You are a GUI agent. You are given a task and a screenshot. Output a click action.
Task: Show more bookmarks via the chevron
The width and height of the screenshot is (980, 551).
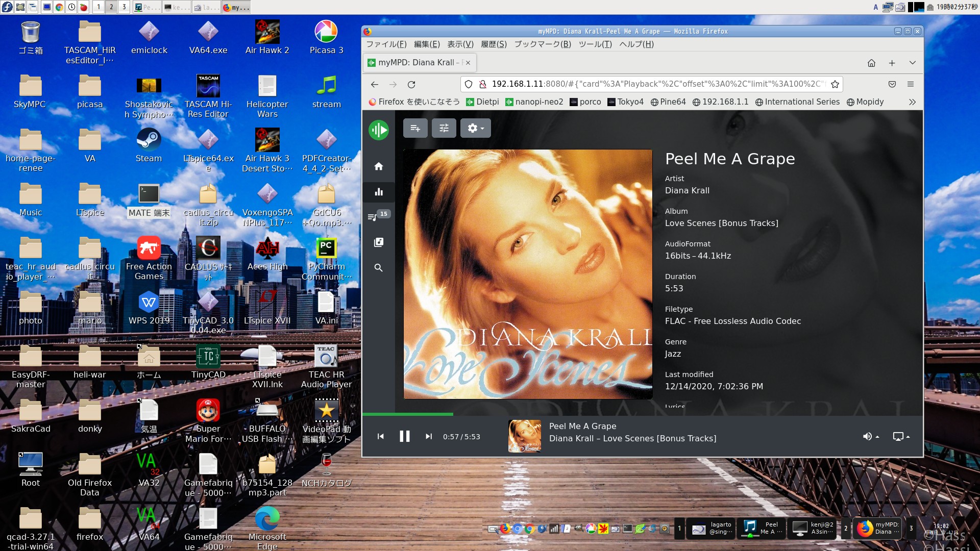click(912, 102)
